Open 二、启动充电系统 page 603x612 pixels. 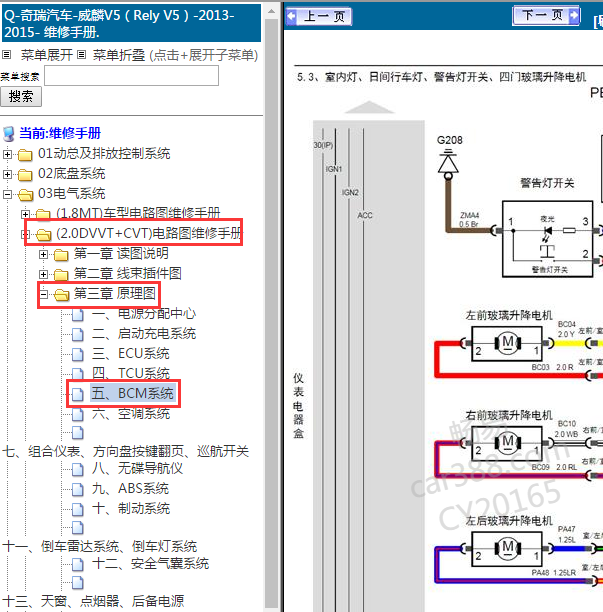click(x=144, y=334)
